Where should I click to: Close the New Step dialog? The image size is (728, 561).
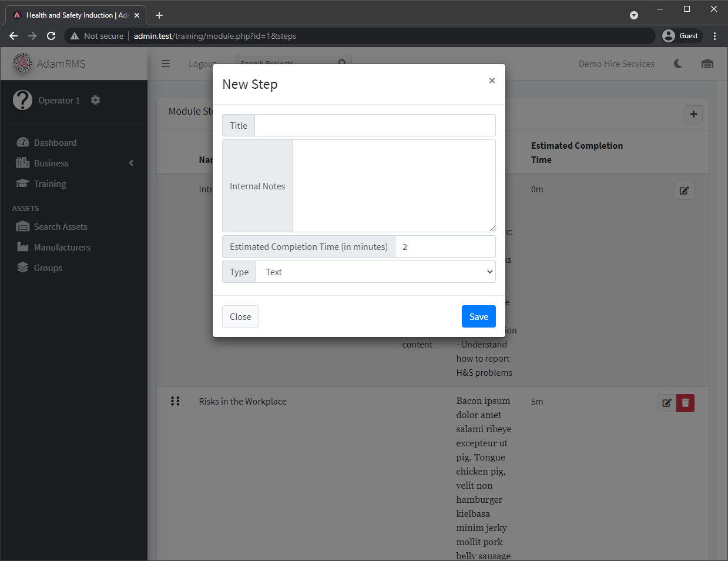(x=240, y=316)
